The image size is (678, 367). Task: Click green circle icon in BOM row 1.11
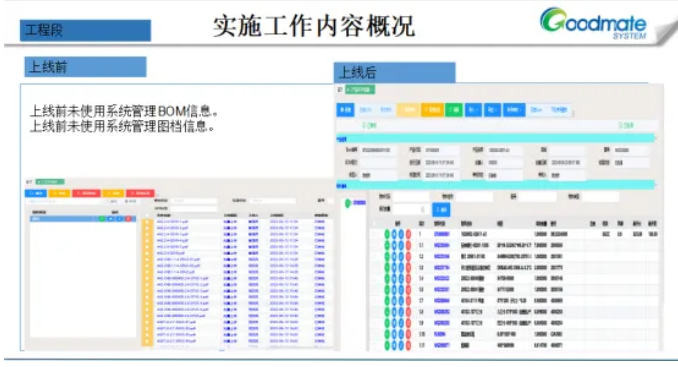point(387,345)
